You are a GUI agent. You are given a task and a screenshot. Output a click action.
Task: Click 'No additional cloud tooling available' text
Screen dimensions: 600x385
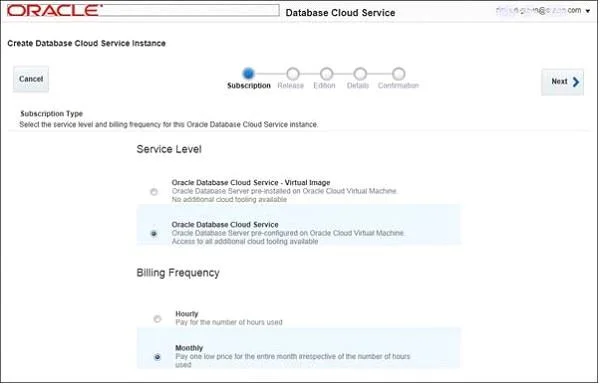229,199
